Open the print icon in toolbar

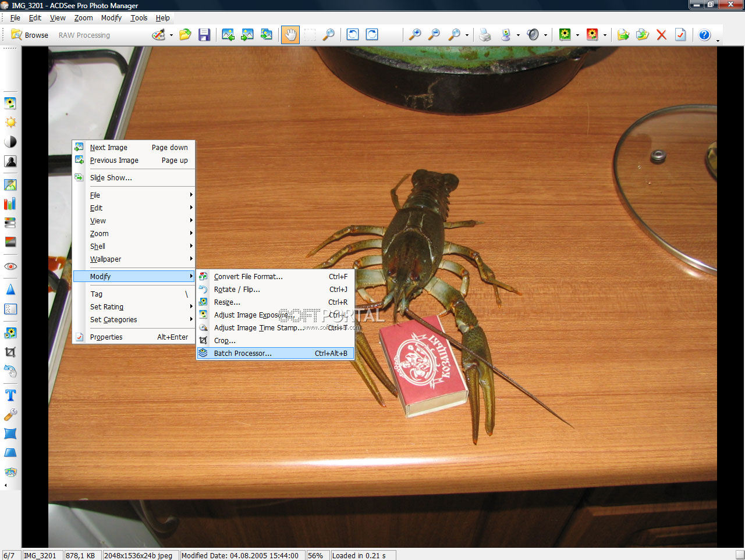[x=484, y=35]
